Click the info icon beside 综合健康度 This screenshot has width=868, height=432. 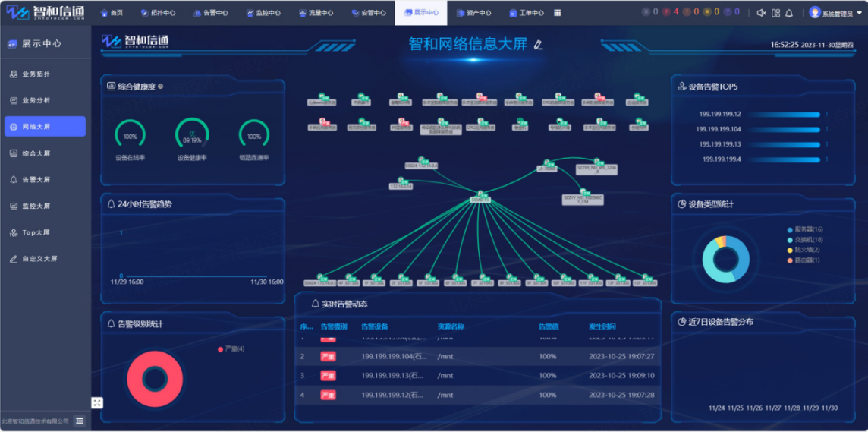(x=160, y=87)
